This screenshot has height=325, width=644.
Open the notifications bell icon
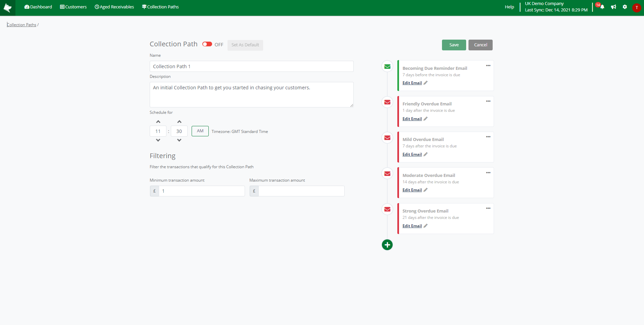pyautogui.click(x=602, y=7)
